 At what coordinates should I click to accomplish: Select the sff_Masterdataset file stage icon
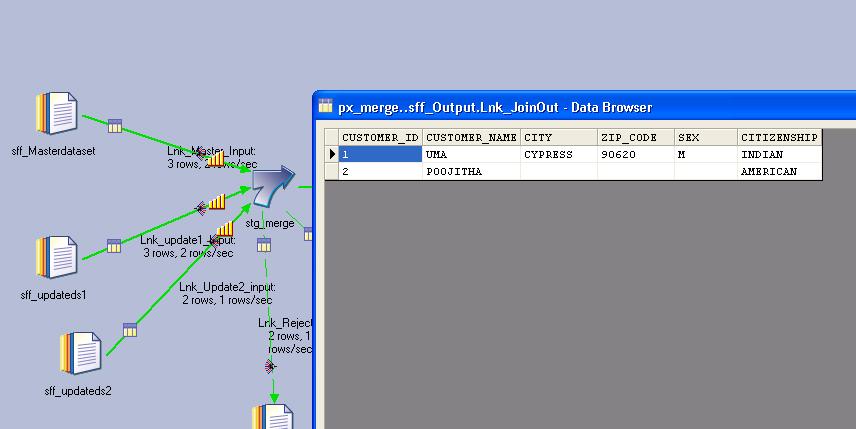pyautogui.click(x=56, y=112)
